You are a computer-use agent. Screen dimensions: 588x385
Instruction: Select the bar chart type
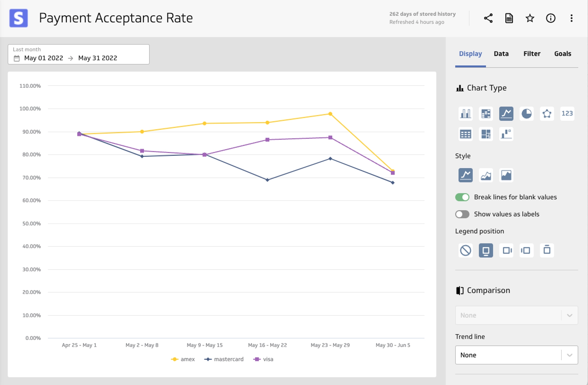tap(466, 114)
